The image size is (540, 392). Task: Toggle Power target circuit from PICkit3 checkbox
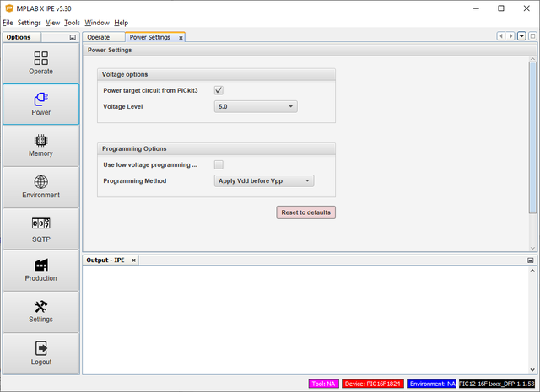(x=219, y=90)
